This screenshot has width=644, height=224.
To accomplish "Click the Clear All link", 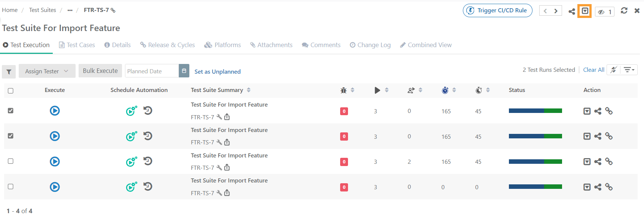I will (x=593, y=70).
